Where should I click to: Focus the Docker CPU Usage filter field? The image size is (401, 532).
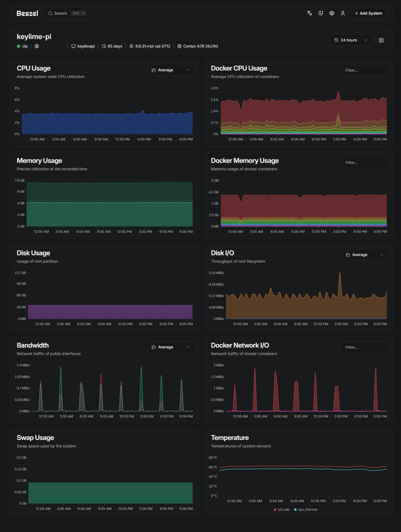click(x=365, y=70)
